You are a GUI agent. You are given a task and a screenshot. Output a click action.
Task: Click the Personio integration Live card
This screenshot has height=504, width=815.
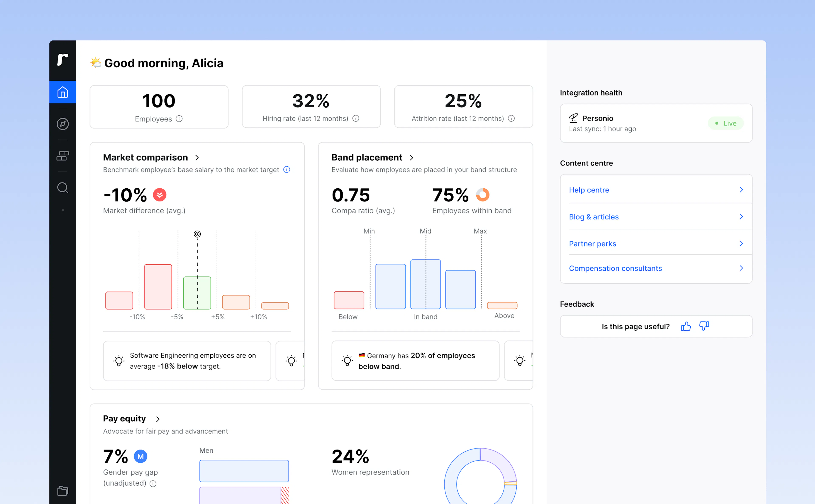coord(656,123)
